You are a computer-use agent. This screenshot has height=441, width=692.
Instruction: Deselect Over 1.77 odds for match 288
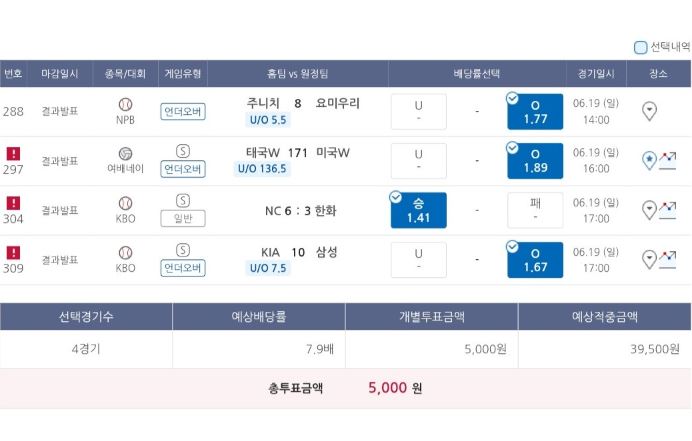pos(535,112)
